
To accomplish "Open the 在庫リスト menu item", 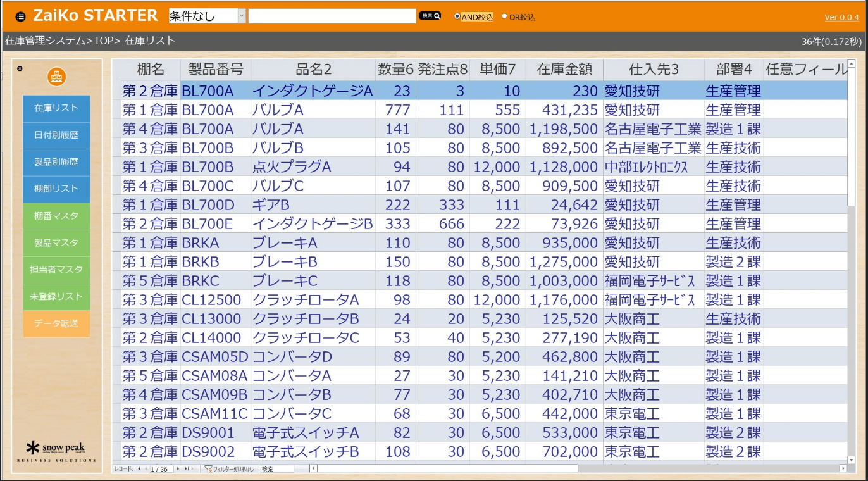I will click(x=56, y=108).
